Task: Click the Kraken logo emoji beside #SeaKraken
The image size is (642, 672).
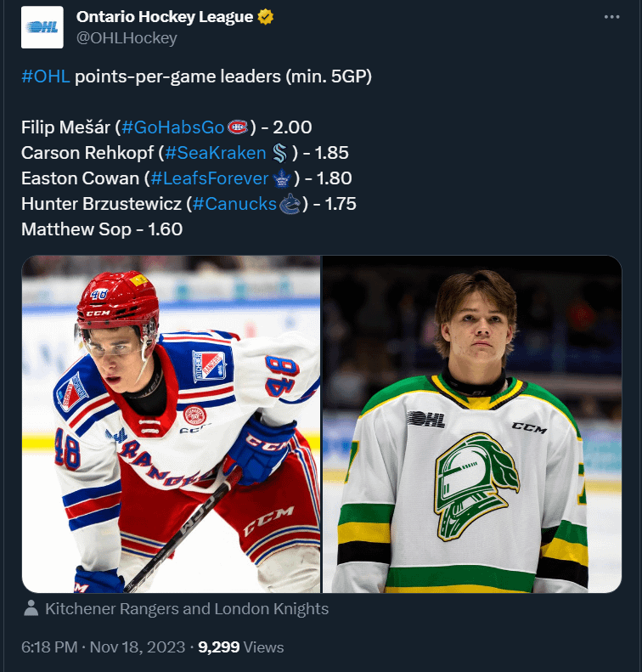Action: [280, 153]
